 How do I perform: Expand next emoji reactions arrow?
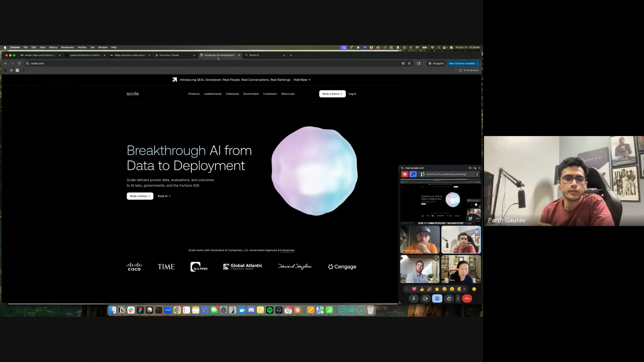[464, 289]
